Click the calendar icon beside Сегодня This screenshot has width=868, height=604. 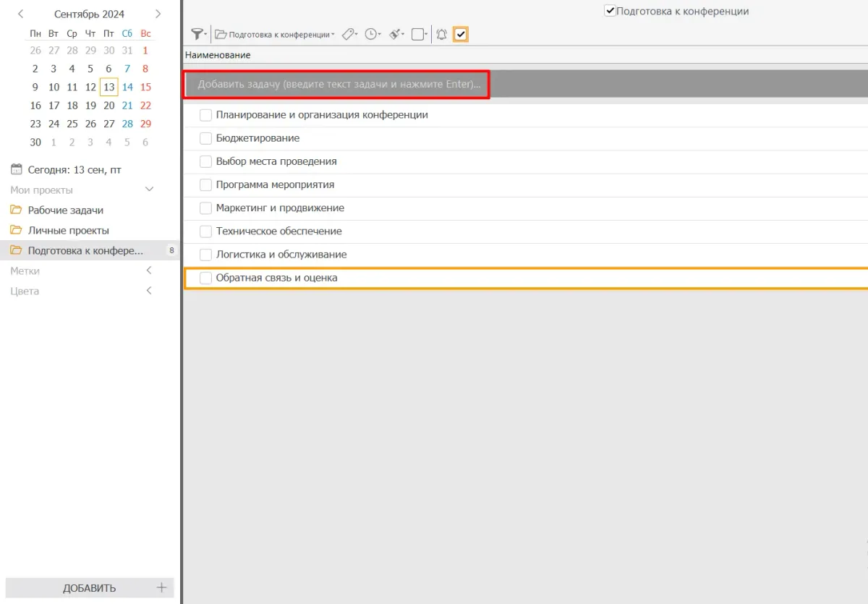coord(17,170)
